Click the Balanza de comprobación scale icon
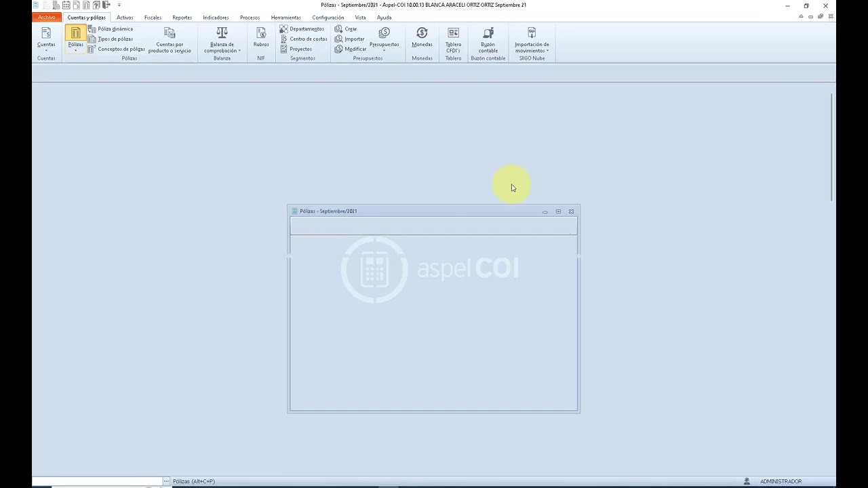 pos(222,33)
